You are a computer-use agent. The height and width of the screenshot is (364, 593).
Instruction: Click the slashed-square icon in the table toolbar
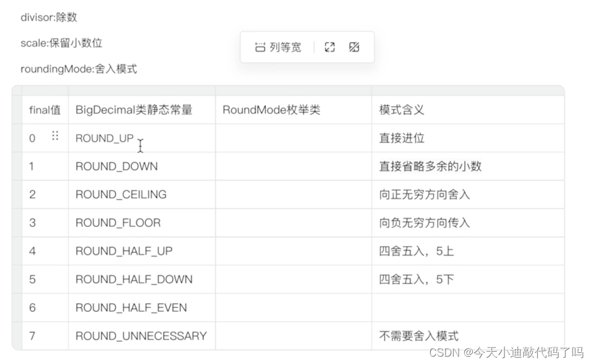(x=354, y=46)
